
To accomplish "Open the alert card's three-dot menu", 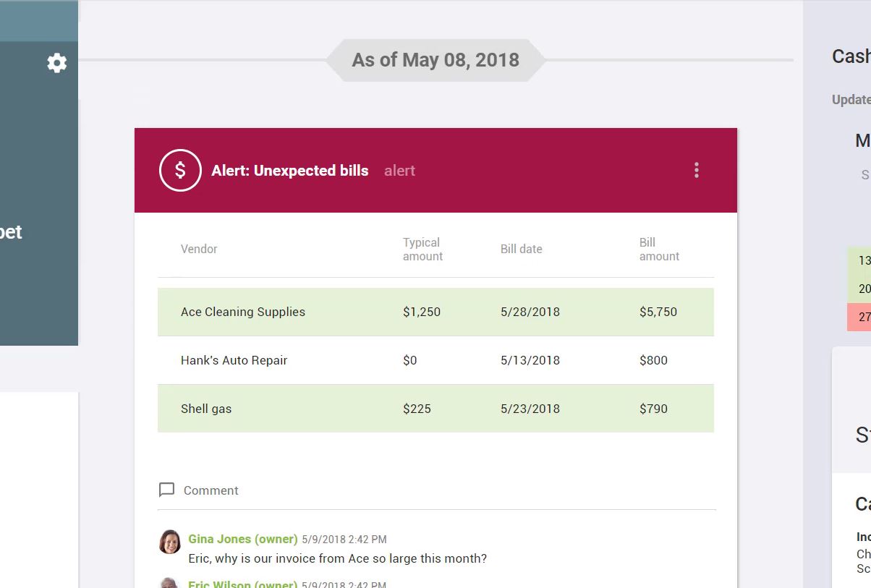I will [x=697, y=170].
